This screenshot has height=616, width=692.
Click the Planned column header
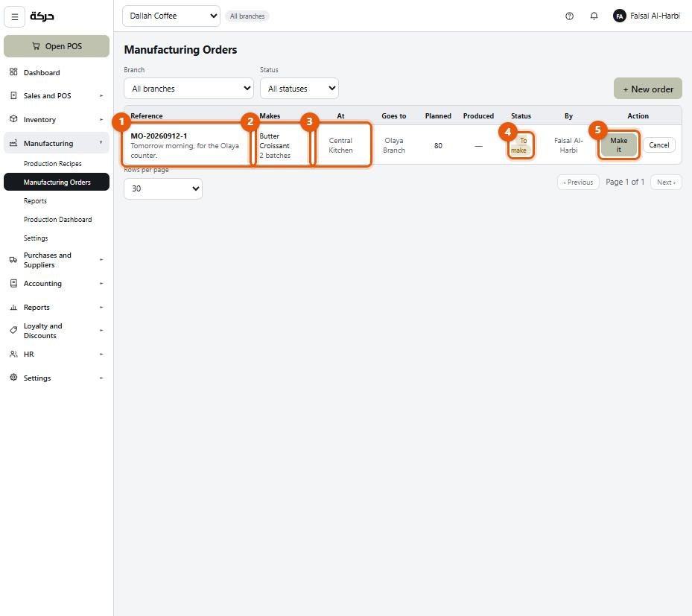(x=438, y=115)
